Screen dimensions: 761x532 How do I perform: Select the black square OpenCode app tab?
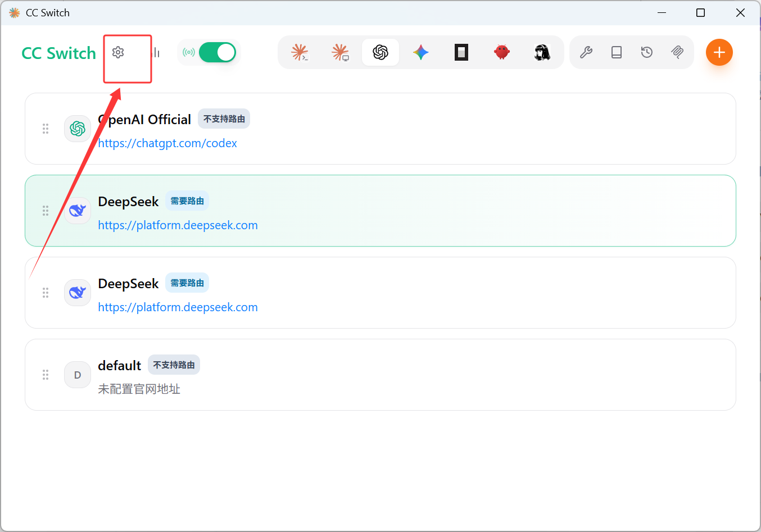coord(461,52)
